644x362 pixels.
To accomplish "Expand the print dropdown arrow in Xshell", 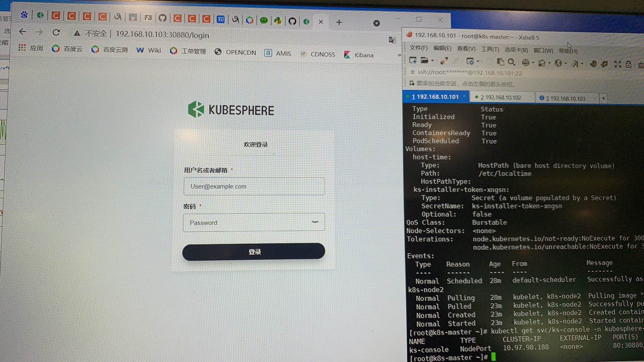I will (x=532, y=63).
